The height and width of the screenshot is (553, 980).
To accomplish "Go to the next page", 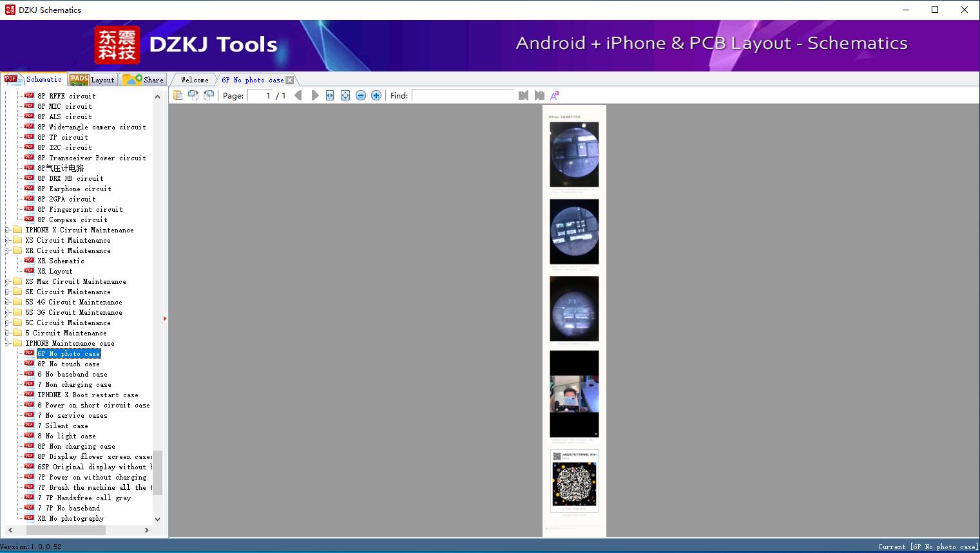I will coord(314,95).
